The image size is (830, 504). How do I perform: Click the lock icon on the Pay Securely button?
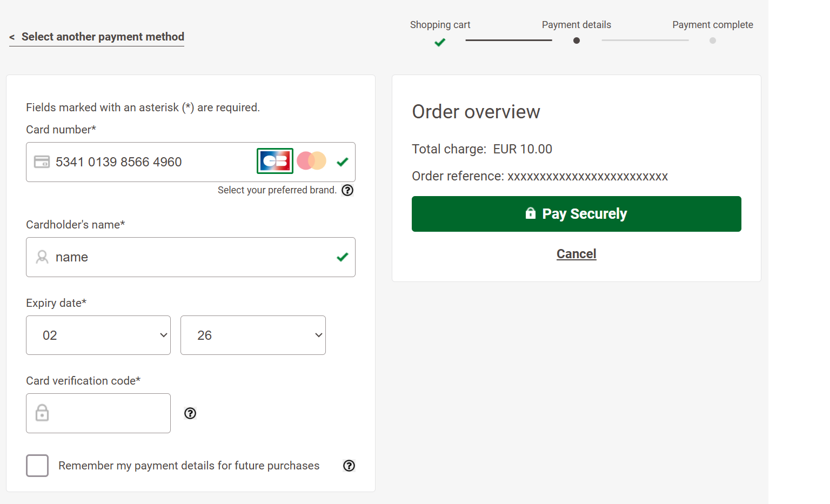coord(530,213)
